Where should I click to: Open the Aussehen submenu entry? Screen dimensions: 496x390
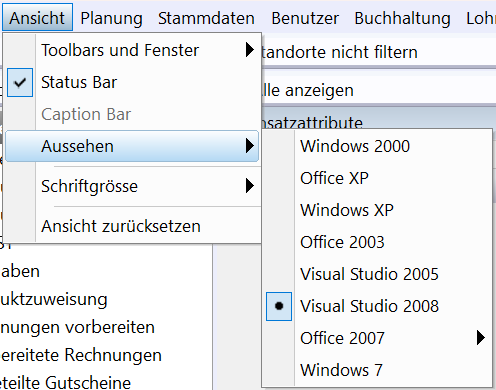(132, 146)
